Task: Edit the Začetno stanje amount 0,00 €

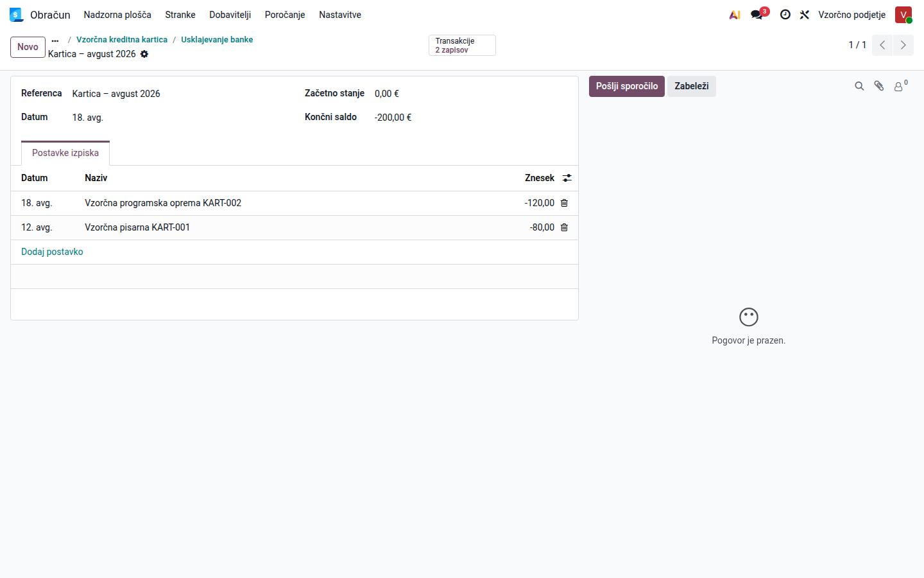Action: (x=387, y=94)
